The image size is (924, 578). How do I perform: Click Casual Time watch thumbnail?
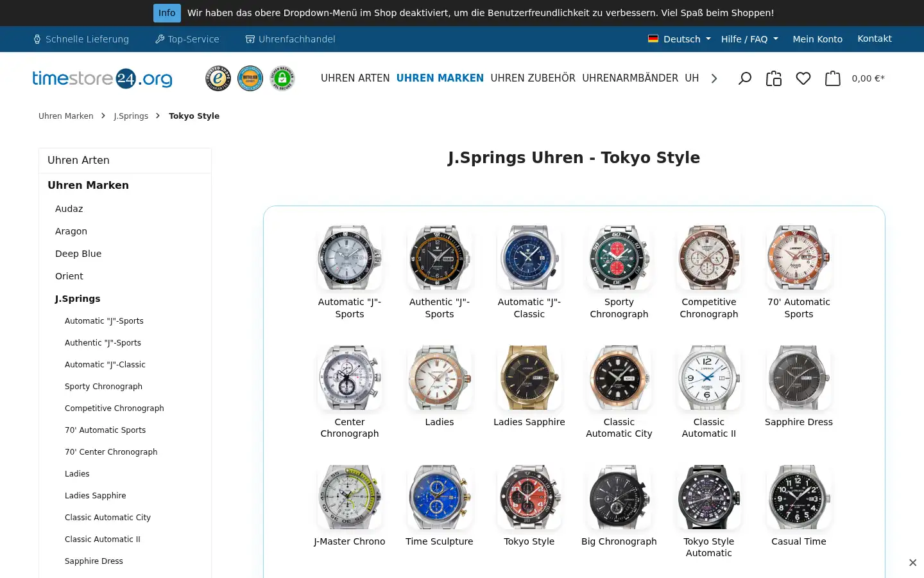tap(799, 497)
